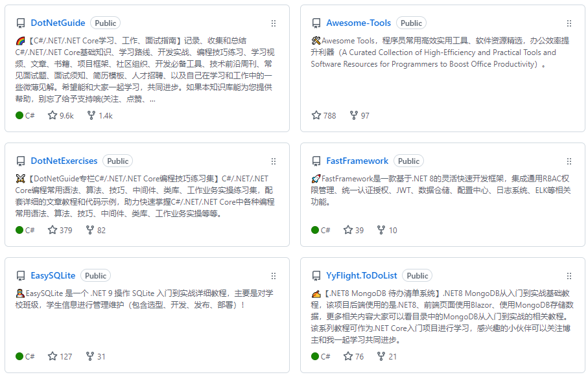This screenshot has height=377, width=588.
Task: Click the drag handle on DotNetExercises card
Action: coord(274,161)
